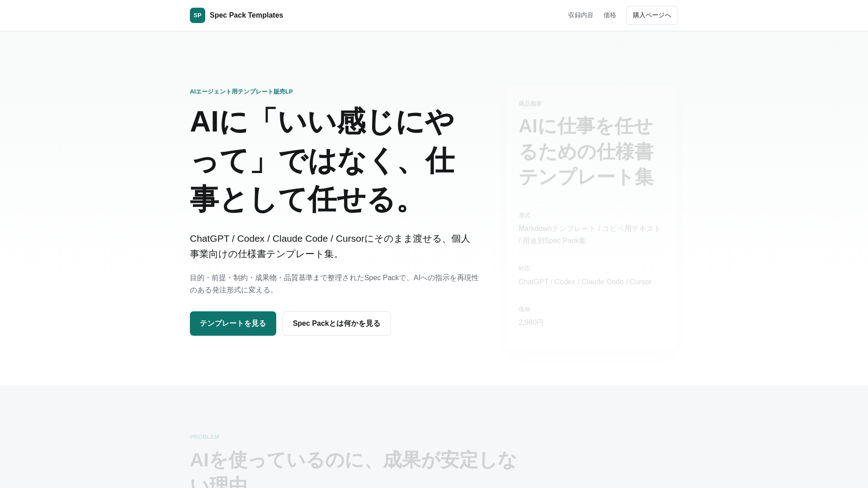The image size is (868, 488).
Task: Click the 形式 label in the card
Action: (524, 216)
